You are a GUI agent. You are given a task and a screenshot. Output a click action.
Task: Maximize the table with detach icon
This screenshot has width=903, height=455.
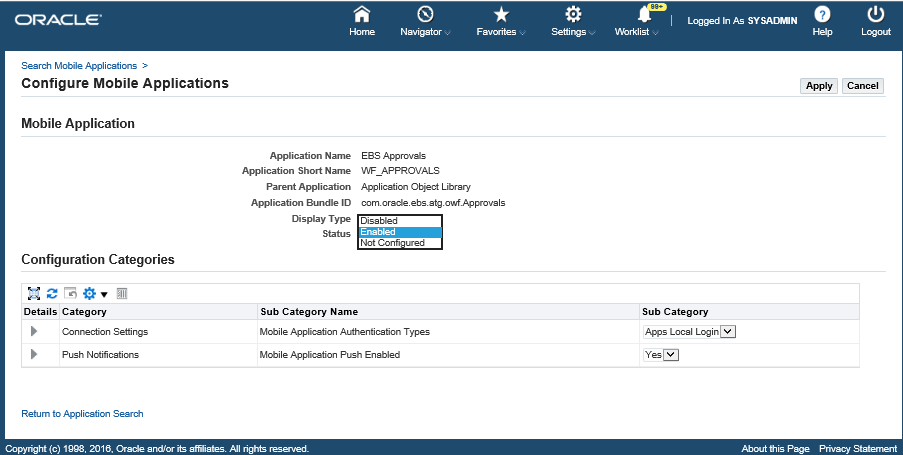point(34,294)
